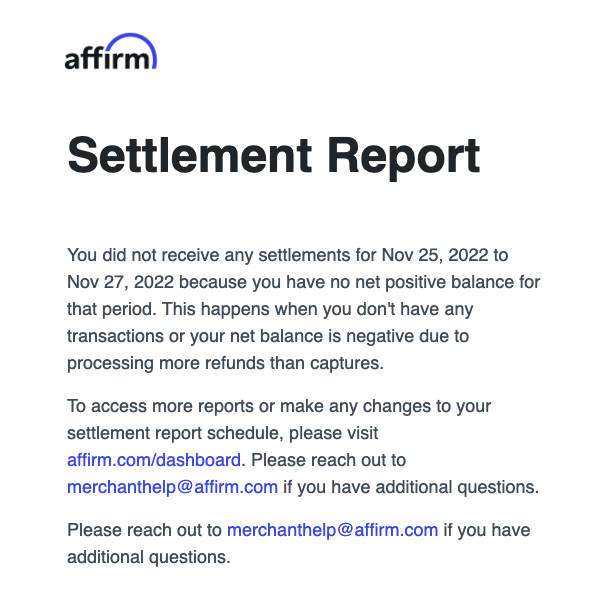Image resolution: width=597 pixels, height=609 pixels.
Task: Click the "This happens when you don't have any" line
Action: [318, 309]
